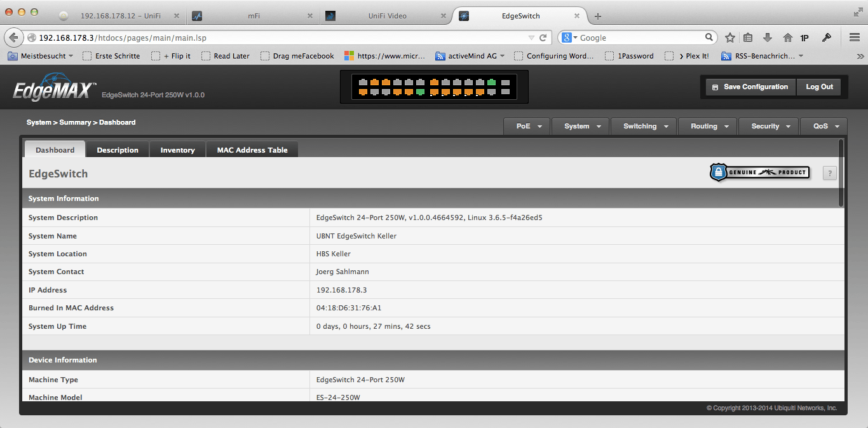This screenshot has height=428, width=868.
Task: Click the full-screen arrows icon at window corner
Action: point(858,11)
